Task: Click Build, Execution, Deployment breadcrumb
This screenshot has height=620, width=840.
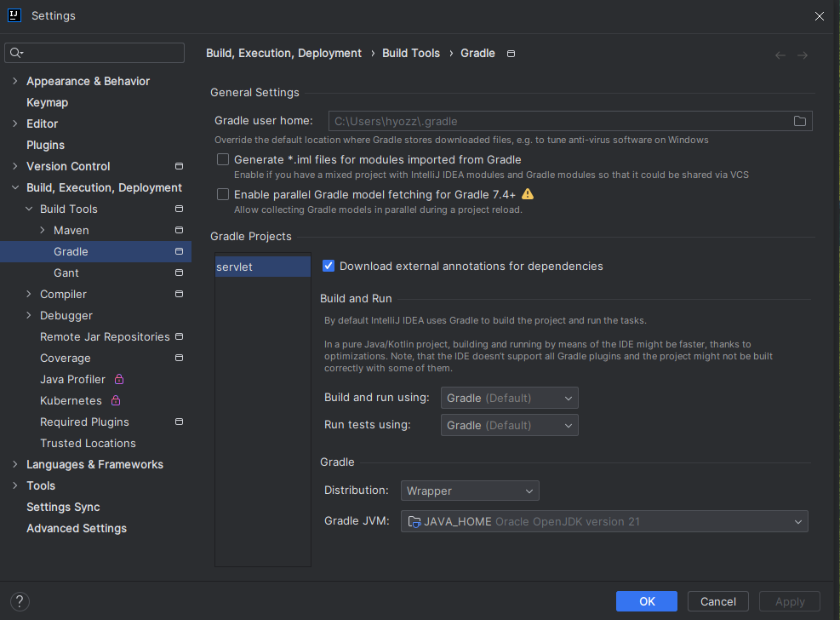Action: click(x=284, y=53)
